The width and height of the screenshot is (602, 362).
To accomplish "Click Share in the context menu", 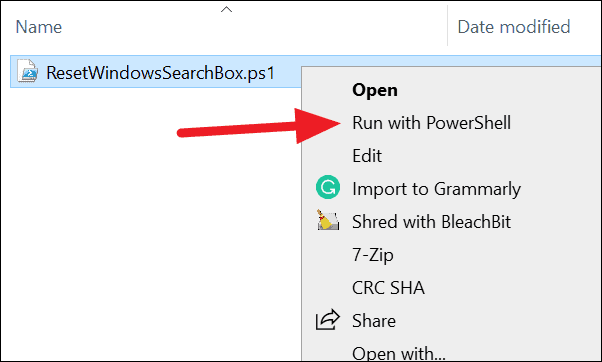I will [374, 321].
